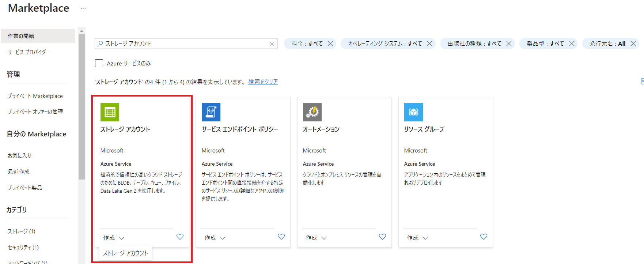Clear the search box with the X
Screen dimensions: 644x264
point(272,44)
